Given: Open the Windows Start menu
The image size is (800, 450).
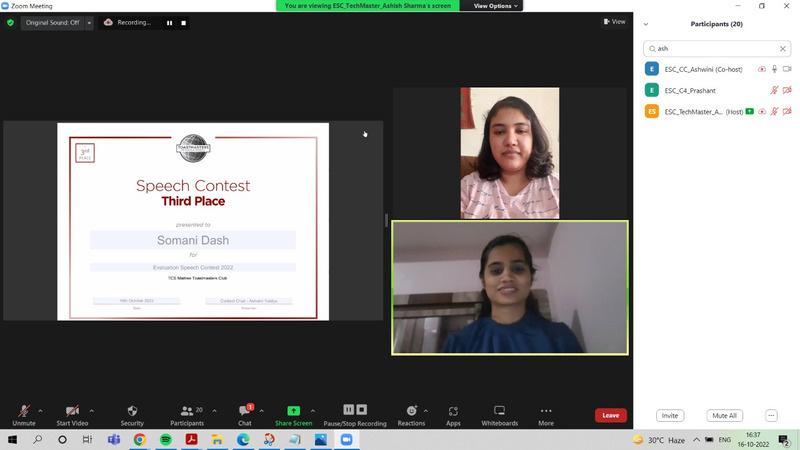Looking at the screenshot, I should pos(12,439).
